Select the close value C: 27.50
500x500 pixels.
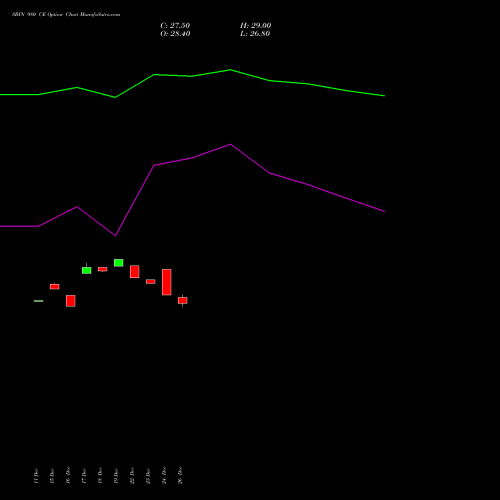(x=175, y=26)
